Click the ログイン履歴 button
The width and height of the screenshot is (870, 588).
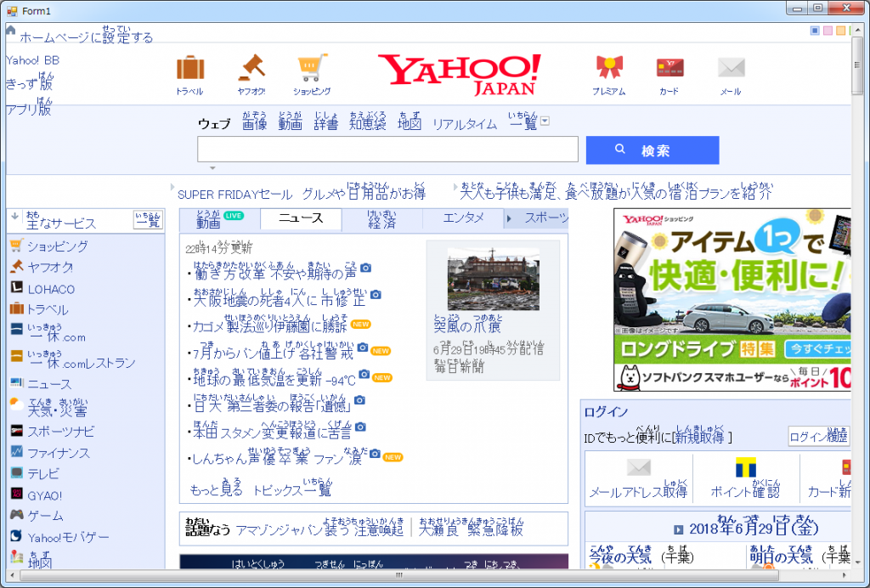tap(818, 436)
